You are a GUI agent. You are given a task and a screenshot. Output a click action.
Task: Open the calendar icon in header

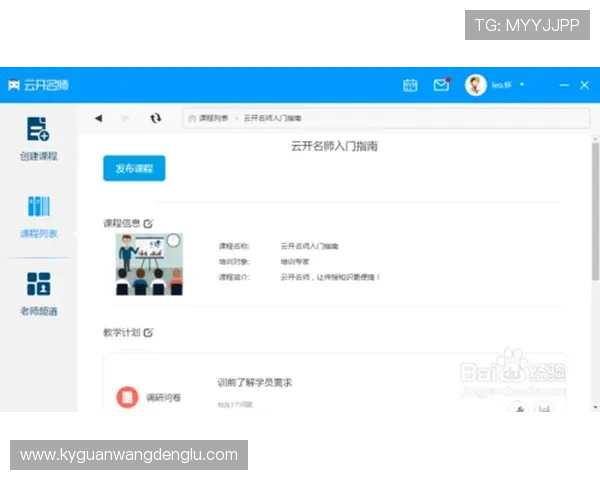click(x=410, y=85)
